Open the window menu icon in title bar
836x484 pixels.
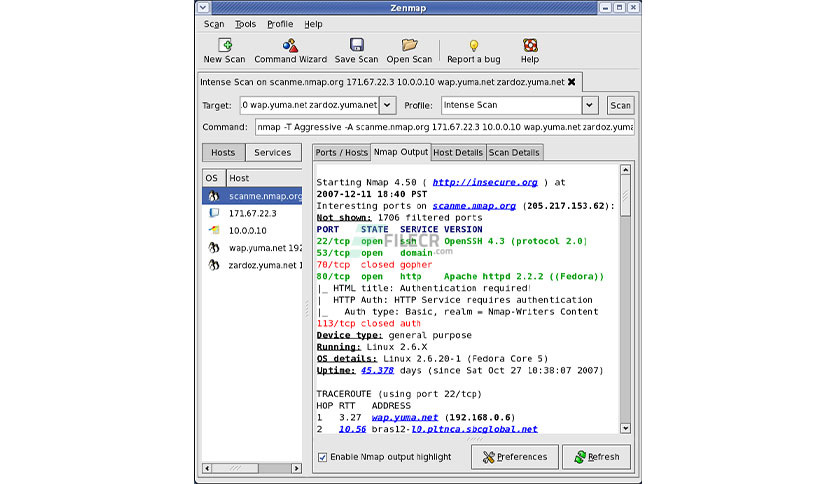[203, 7]
